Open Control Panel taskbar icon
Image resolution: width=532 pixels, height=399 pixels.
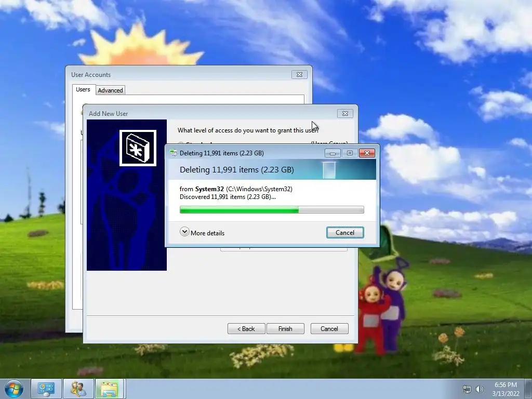46,389
